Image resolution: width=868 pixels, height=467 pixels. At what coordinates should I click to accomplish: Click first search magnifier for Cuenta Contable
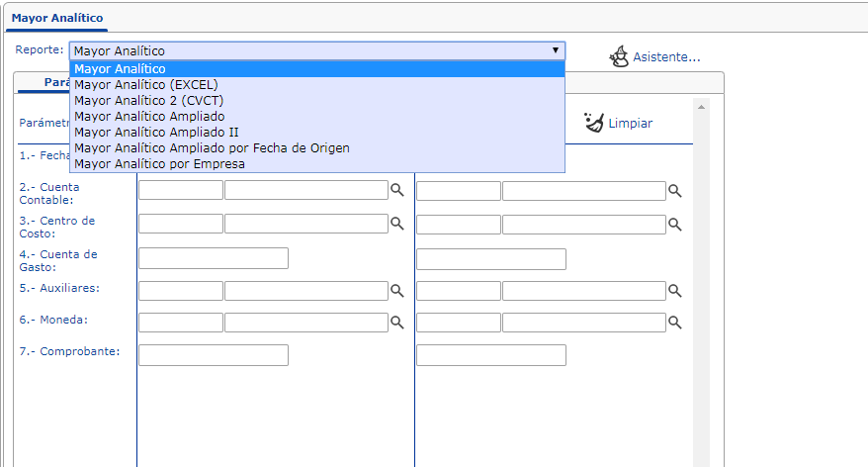click(x=396, y=191)
